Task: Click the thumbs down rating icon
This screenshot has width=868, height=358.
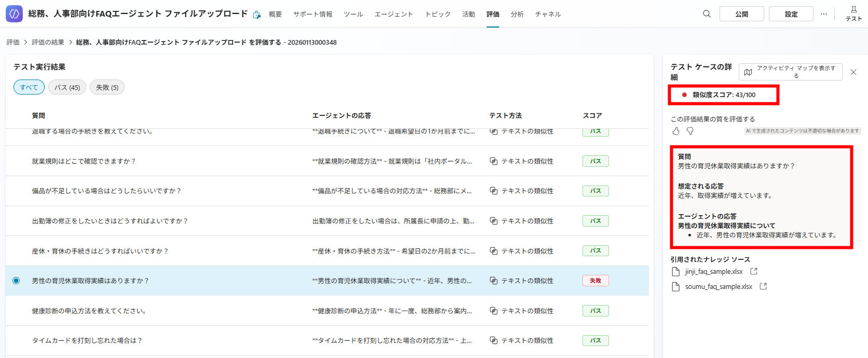Action: (x=690, y=131)
